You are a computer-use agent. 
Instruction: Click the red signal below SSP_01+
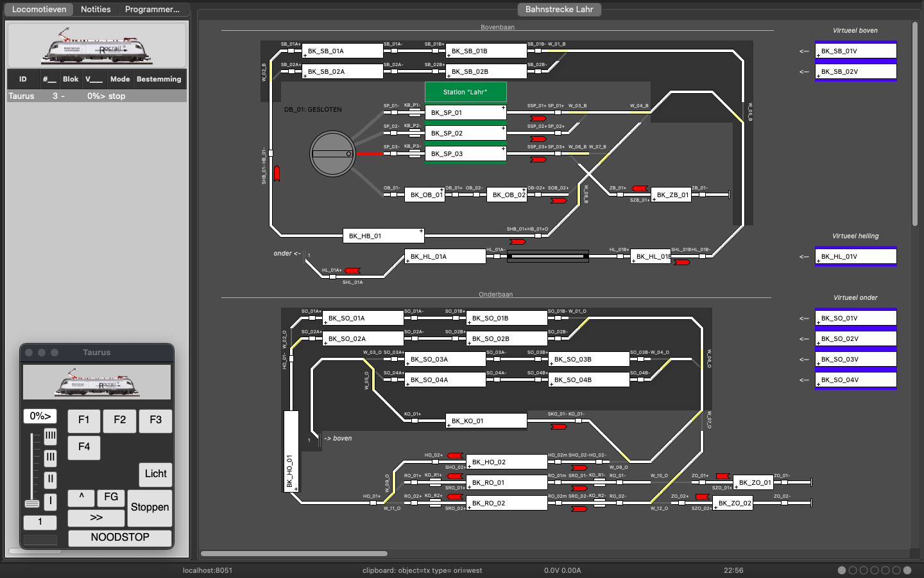(538, 118)
